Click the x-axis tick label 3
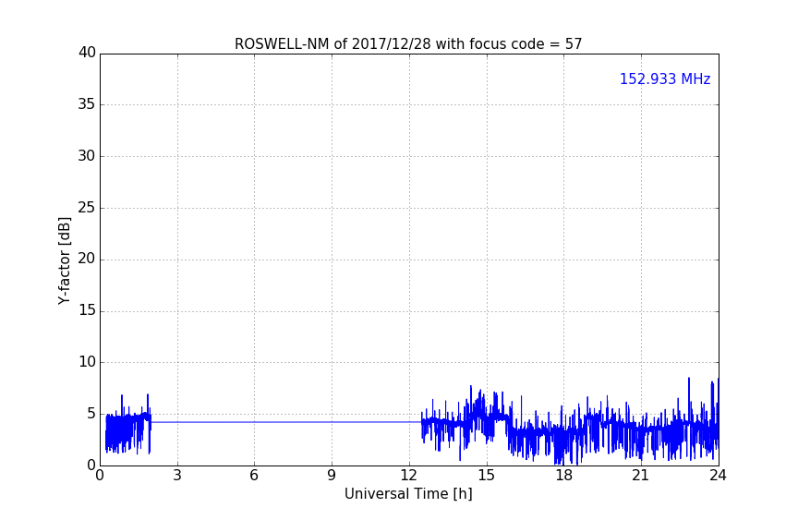 (177, 476)
